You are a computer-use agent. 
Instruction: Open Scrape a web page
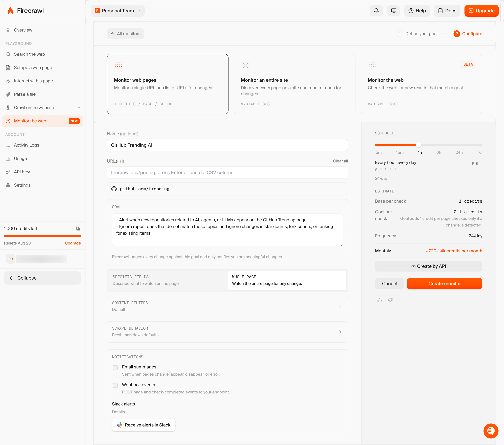point(42,67)
